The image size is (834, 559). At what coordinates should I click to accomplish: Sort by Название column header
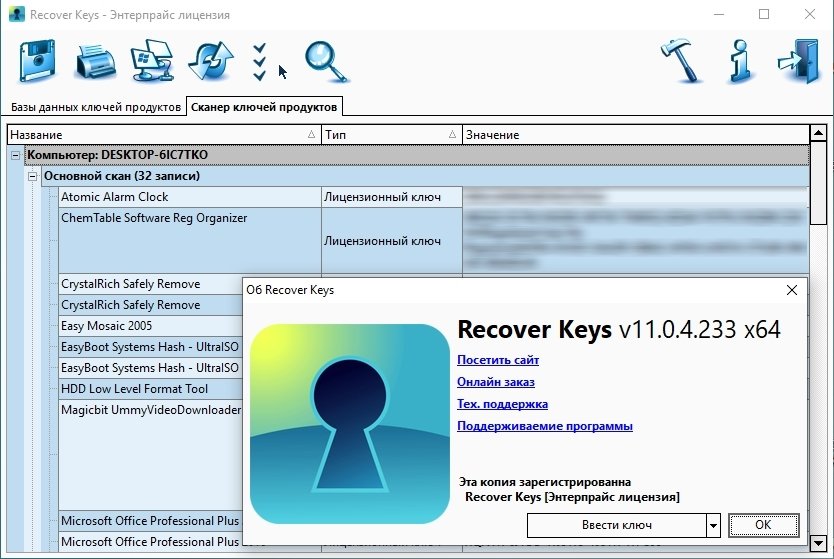pyautogui.click(x=164, y=135)
